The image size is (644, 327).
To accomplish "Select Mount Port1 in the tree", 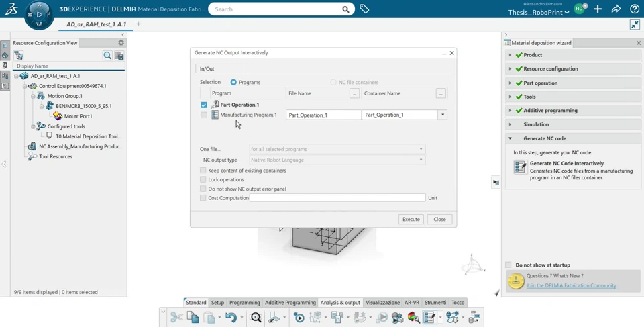I will 78,116.
